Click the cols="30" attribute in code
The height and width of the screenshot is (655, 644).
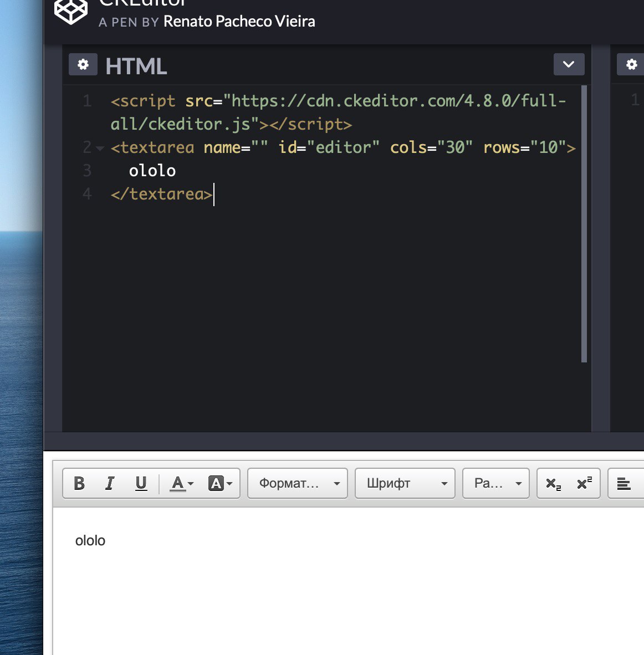click(431, 147)
